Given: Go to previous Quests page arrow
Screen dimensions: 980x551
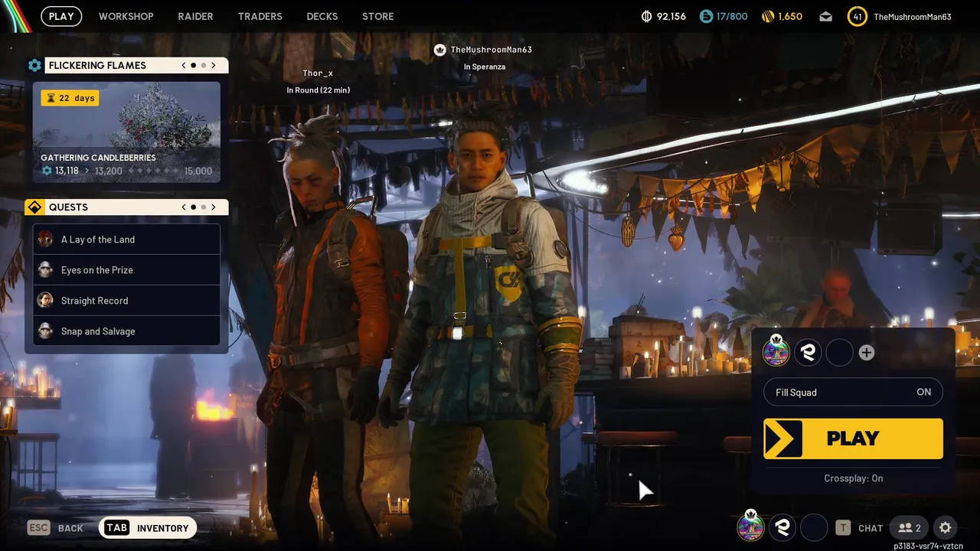Looking at the screenshot, I should click(184, 207).
